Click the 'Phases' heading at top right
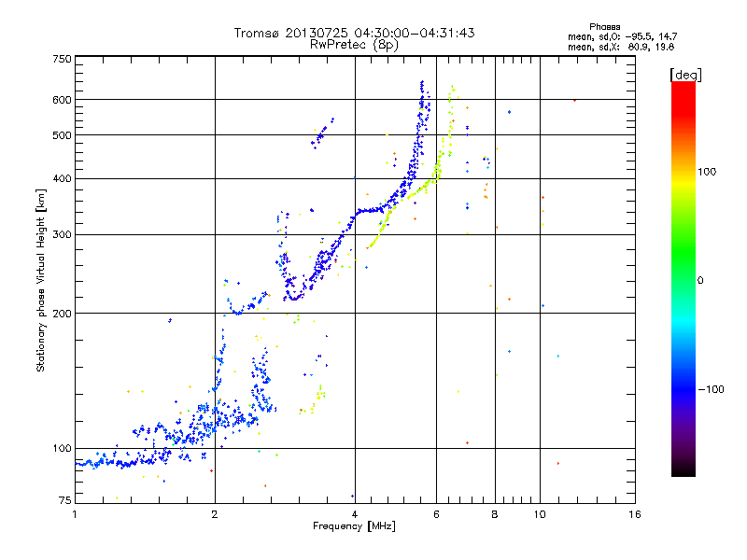747x560 pixels. coord(604,27)
